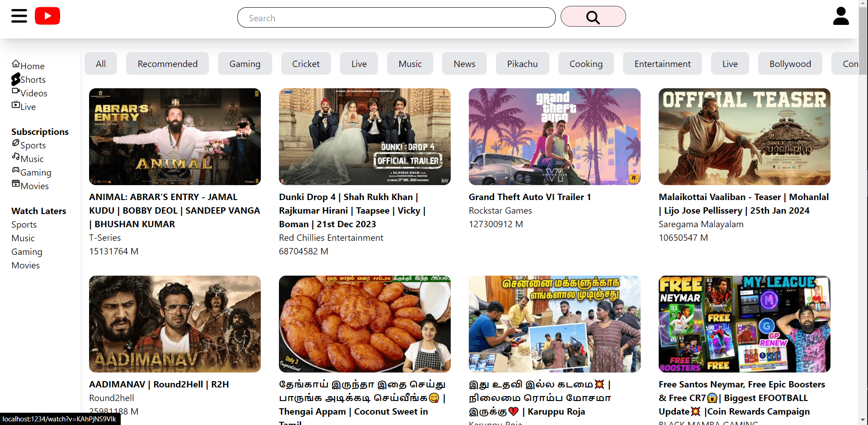Screen dimensions: 868x425
Task: Click the Shorts icon in sidebar
Action: (16, 79)
